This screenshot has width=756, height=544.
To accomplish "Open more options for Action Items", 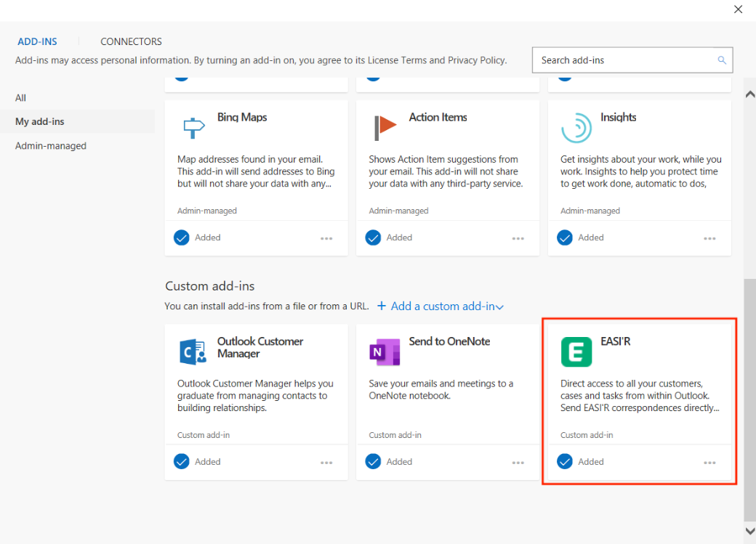I will [x=518, y=238].
